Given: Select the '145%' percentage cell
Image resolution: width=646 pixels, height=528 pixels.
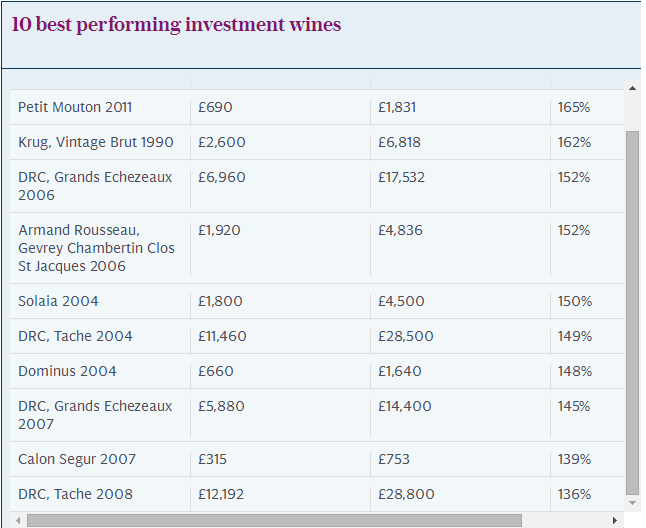Looking at the screenshot, I should pyautogui.click(x=587, y=415).
